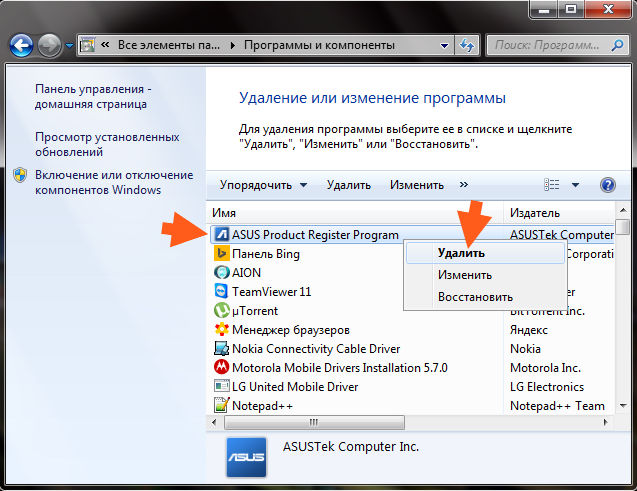Select 'Панель Bing' entry
The image size is (637, 491).
point(266,254)
